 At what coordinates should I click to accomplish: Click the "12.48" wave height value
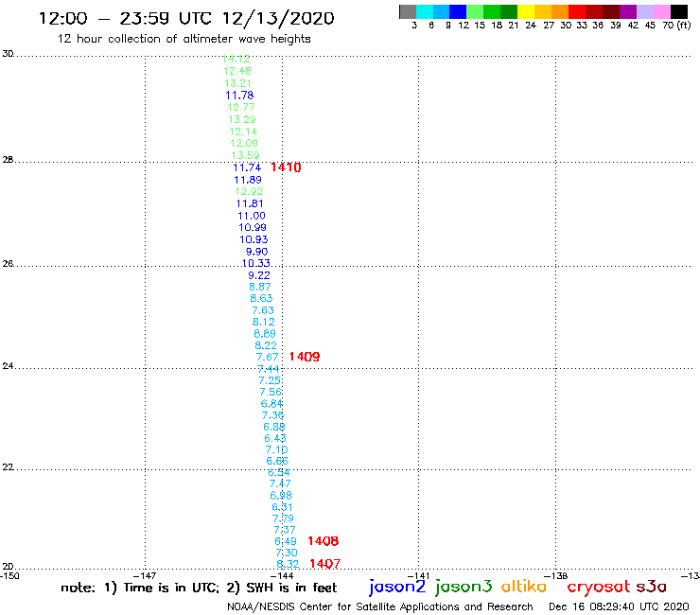coord(237,71)
